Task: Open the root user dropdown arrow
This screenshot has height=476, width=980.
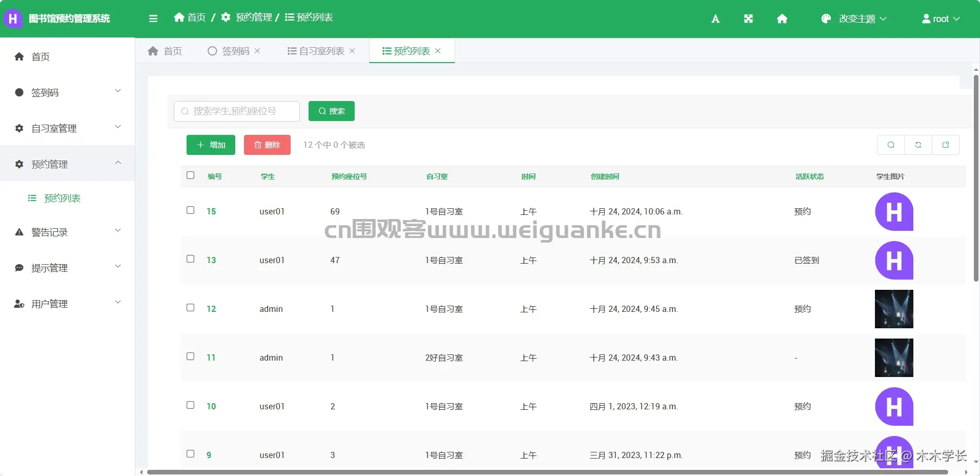Action: [x=956, y=19]
